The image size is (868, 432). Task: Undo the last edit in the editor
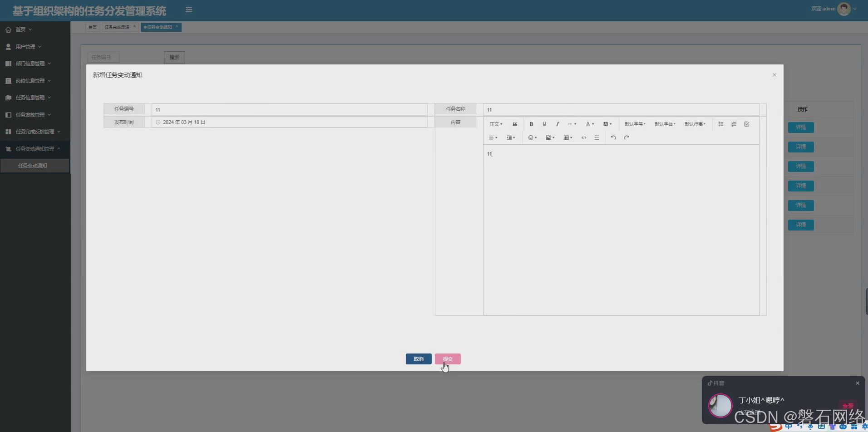(x=613, y=137)
